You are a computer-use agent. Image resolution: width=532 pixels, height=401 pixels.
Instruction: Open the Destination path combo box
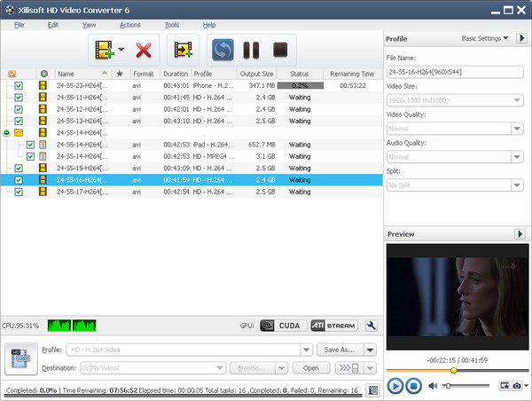click(x=153, y=368)
